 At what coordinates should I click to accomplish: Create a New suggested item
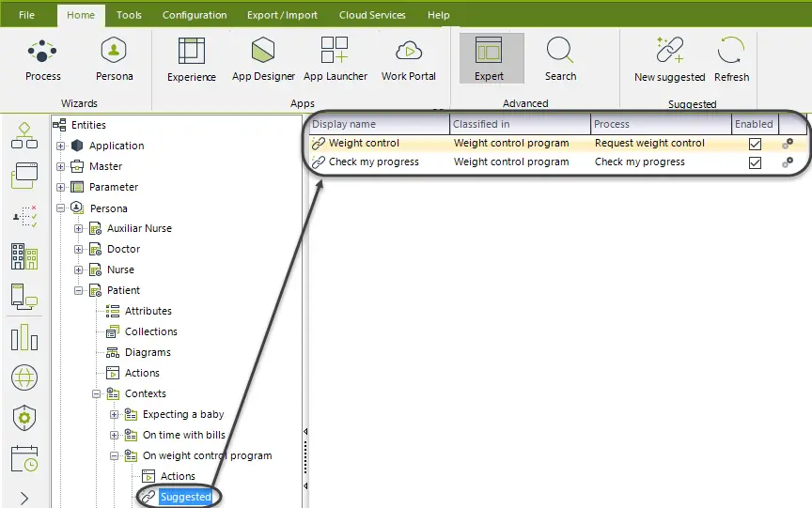click(x=669, y=60)
